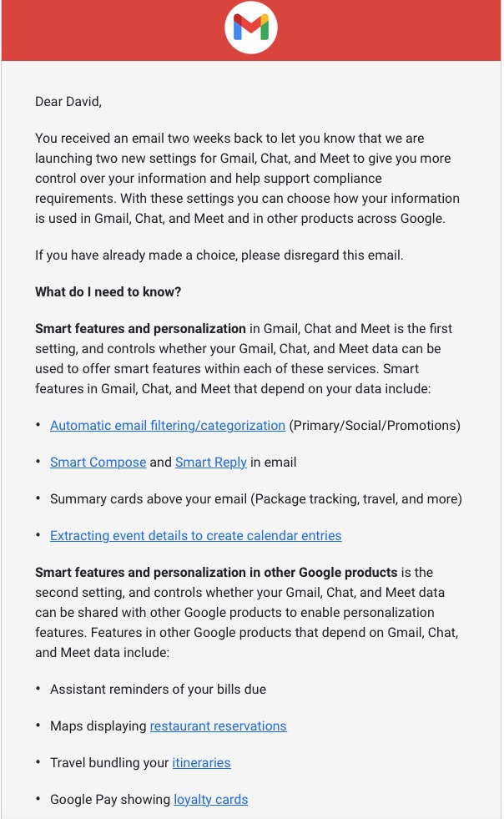Click the "Assistant reminders of your bills due" bullet

[158, 690]
